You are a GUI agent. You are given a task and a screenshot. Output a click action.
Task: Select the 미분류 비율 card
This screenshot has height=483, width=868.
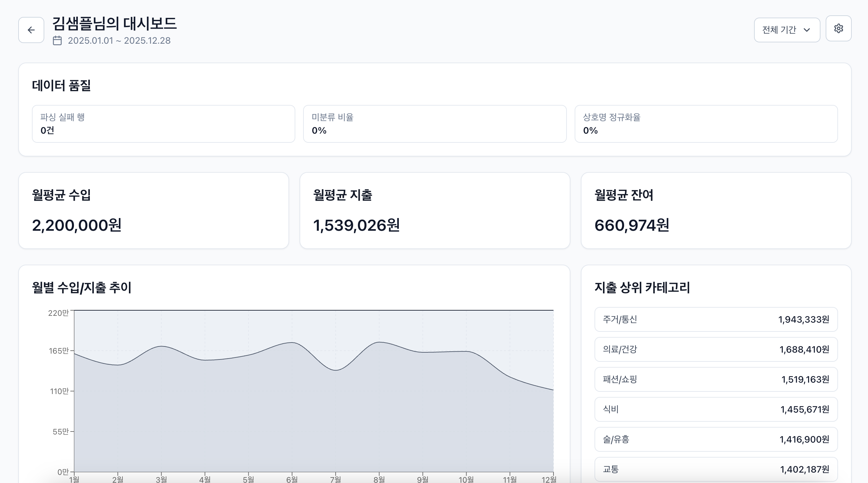pyautogui.click(x=435, y=124)
